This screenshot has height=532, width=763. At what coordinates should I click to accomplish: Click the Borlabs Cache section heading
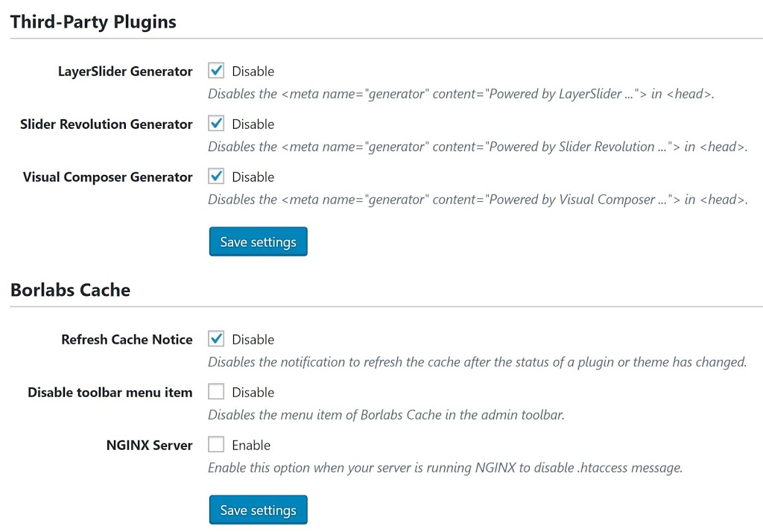pos(70,289)
